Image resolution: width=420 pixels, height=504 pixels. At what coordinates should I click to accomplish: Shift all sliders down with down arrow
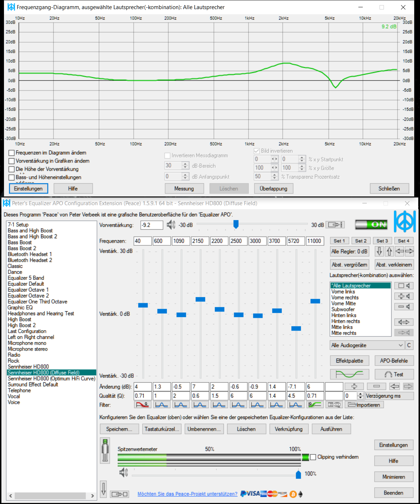(x=380, y=251)
